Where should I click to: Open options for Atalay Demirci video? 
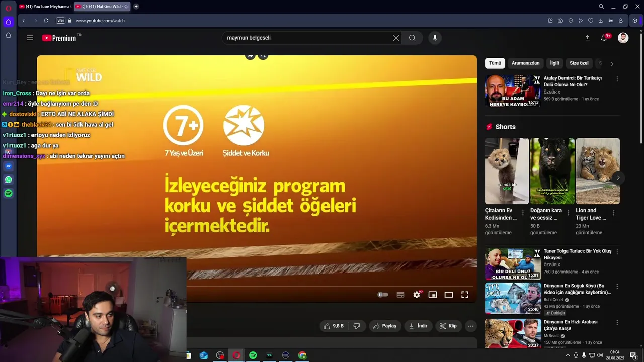(617, 79)
